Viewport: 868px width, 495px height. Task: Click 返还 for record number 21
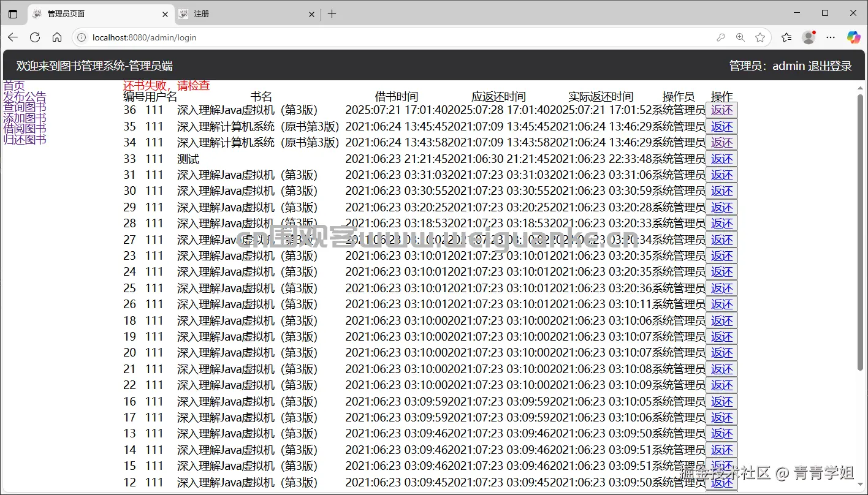click(721, 369)
